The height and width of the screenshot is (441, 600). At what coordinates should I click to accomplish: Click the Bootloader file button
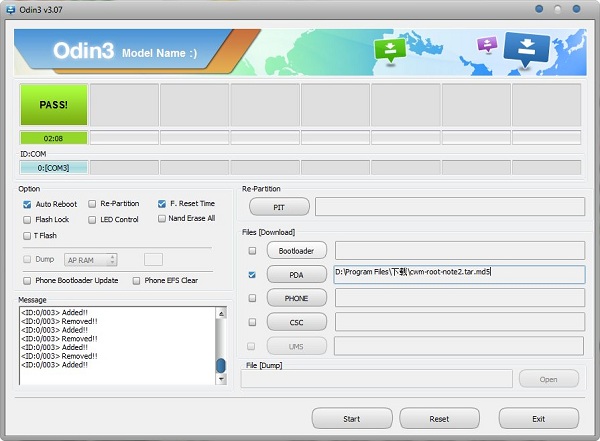297,250
